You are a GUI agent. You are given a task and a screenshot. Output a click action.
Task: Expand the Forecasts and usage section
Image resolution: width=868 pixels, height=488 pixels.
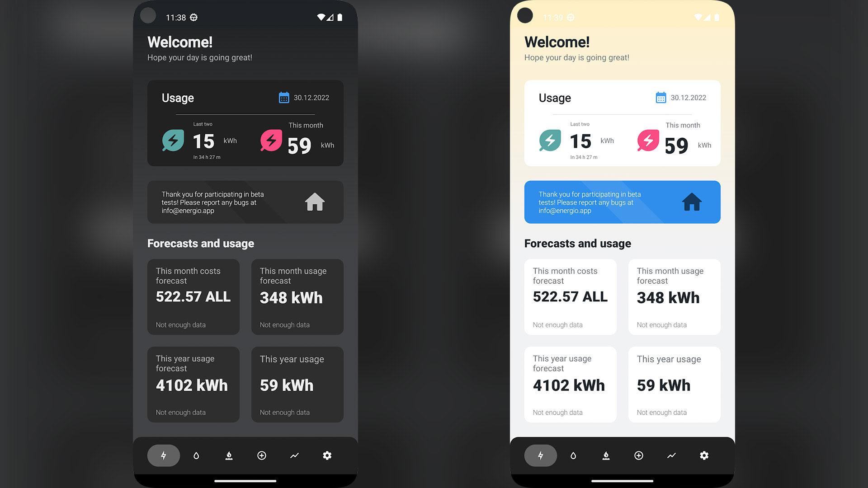(200, 243)
